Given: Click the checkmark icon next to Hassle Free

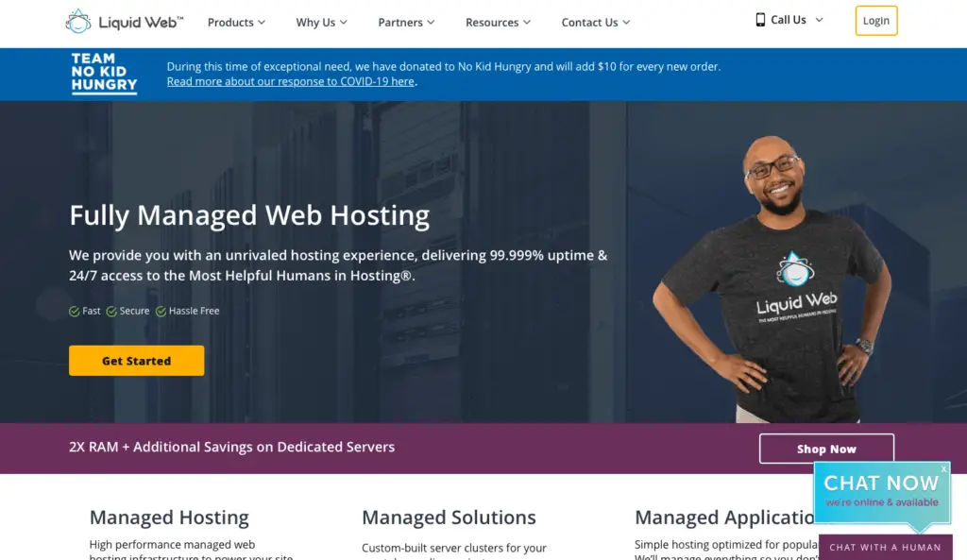Looking at the screenshot, I should [x=161, y=312].
